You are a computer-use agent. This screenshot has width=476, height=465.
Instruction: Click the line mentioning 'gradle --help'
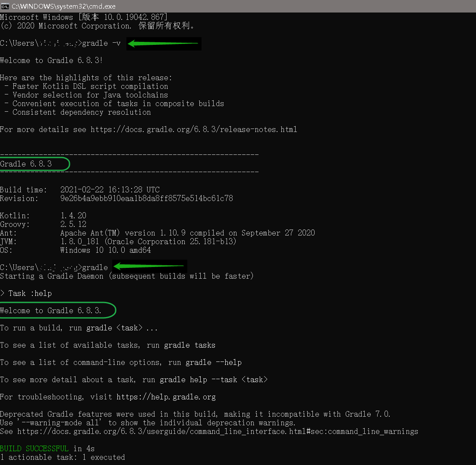point(121,362)
